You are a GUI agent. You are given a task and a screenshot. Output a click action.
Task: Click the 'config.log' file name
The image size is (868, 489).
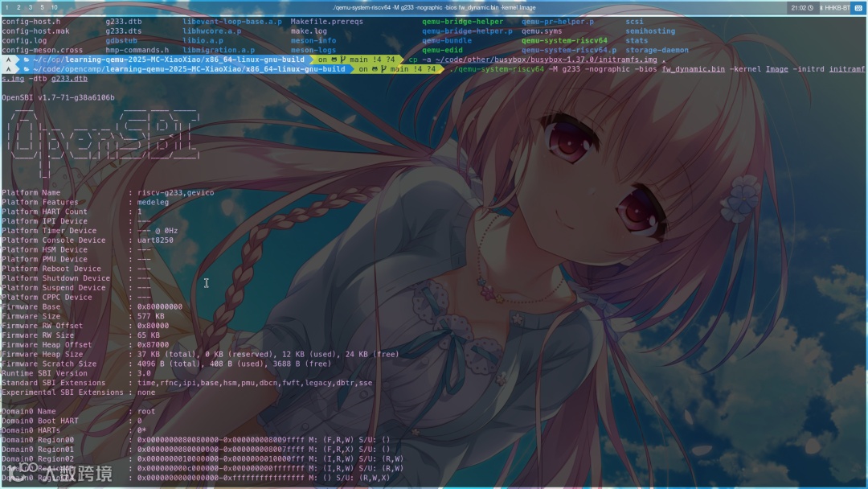click(24, 40)
